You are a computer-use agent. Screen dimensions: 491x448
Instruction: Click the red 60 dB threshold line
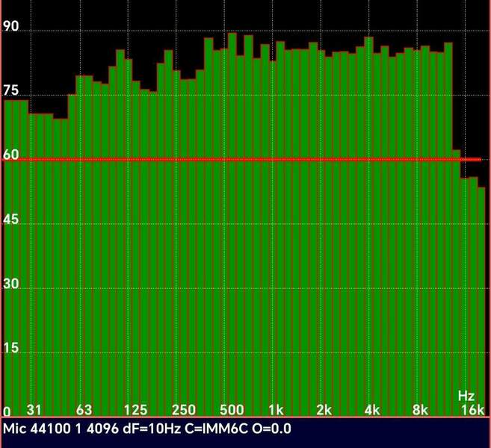coord(241,160)
